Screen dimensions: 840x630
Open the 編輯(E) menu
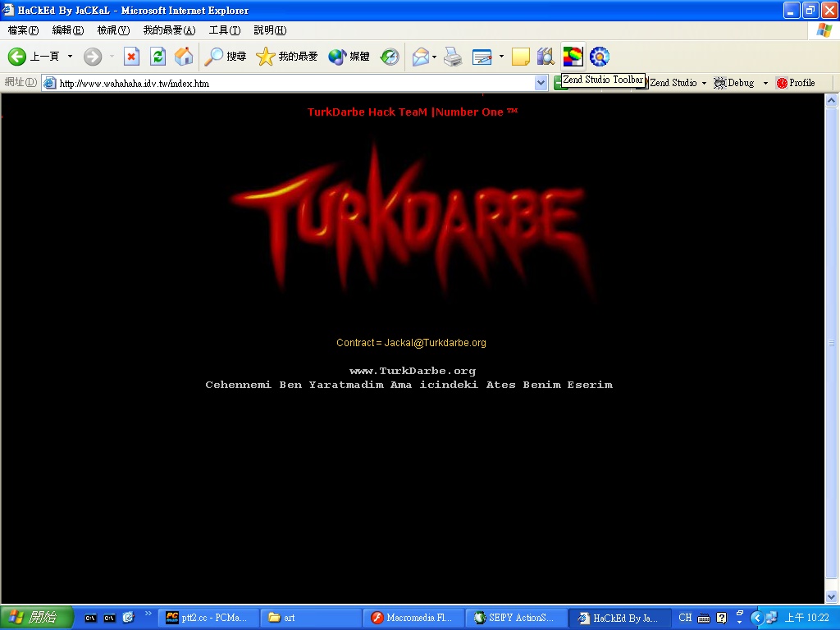point(67,30)
